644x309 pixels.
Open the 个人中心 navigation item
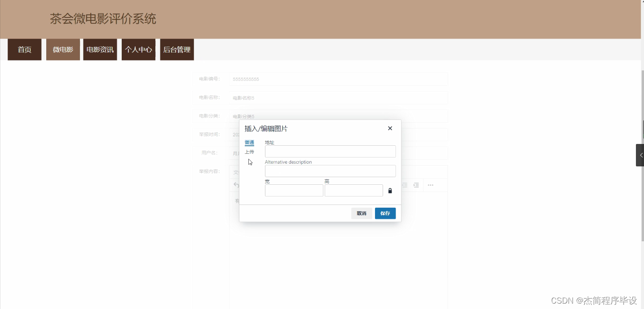pyautogui.click(x=138, y=49)
